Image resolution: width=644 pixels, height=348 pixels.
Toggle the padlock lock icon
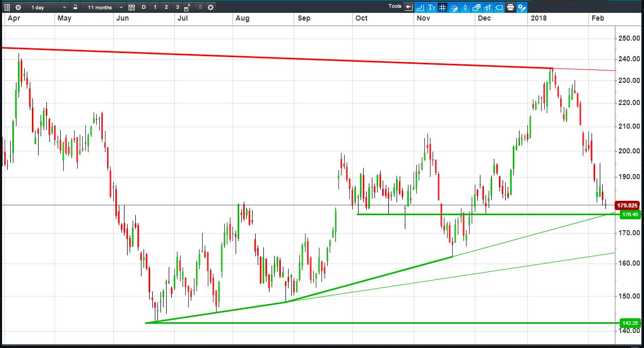pyautogui.click(x=75, y=7)
